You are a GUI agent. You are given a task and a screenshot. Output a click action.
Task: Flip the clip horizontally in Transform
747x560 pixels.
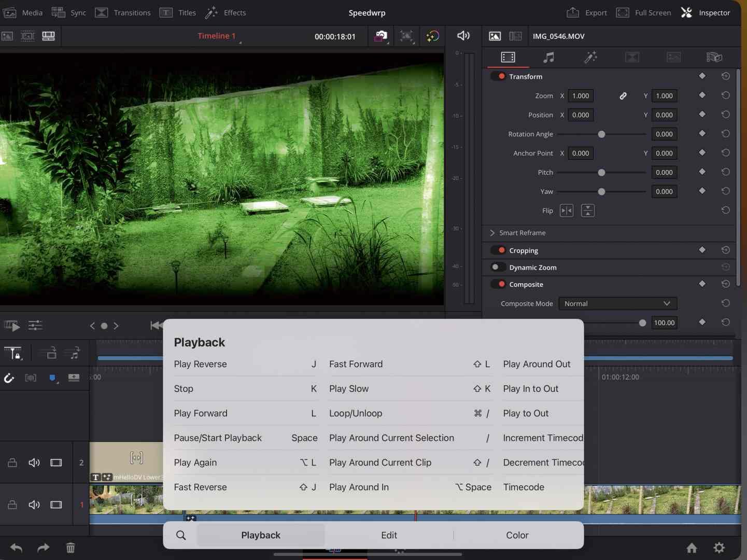[x=567, y=211]
